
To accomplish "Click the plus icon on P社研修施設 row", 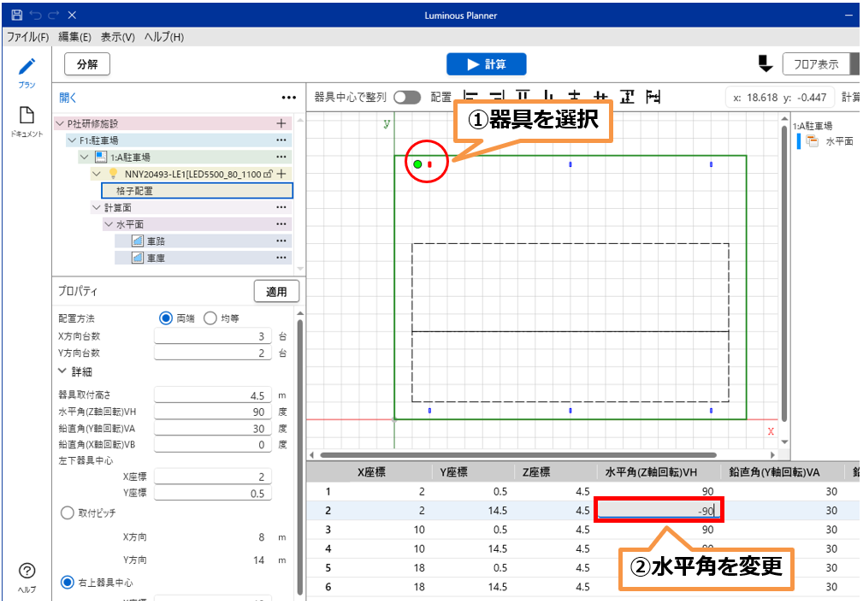I will point(281,123).
